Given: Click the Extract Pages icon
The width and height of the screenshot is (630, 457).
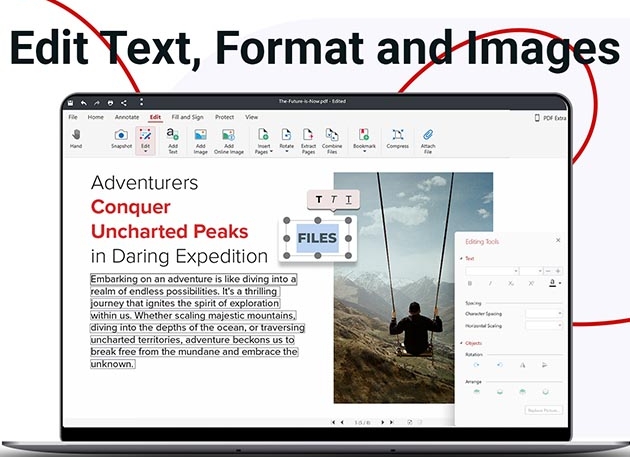Looking at the screenshot, I should coord(308,135).
